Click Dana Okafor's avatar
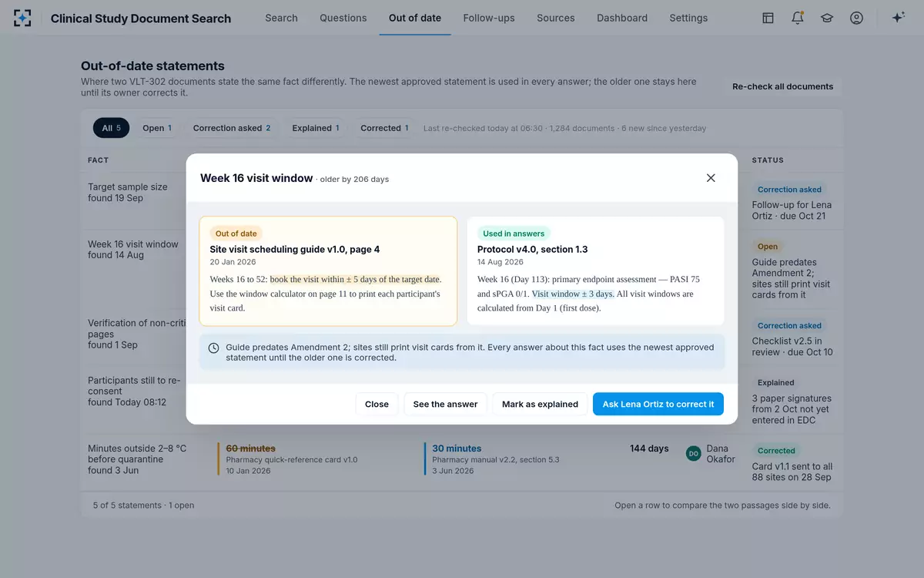 693,454
